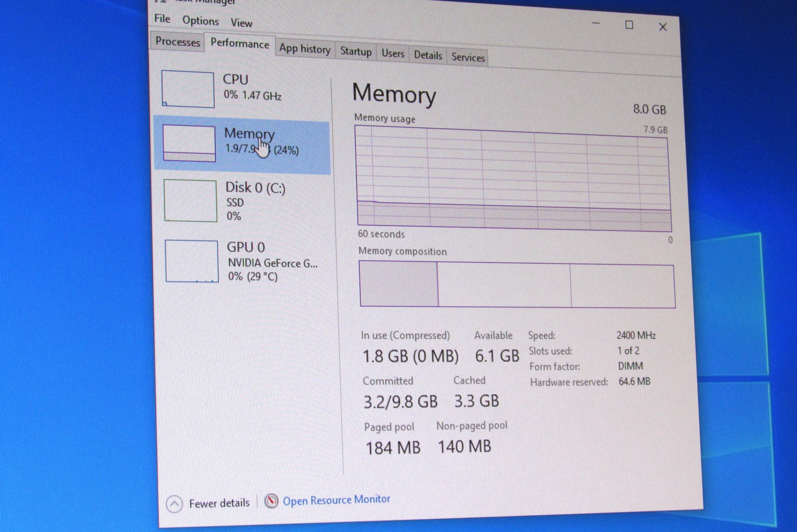Switch to the App history tab
The image size is (797, 532).
tap(305, 49)
